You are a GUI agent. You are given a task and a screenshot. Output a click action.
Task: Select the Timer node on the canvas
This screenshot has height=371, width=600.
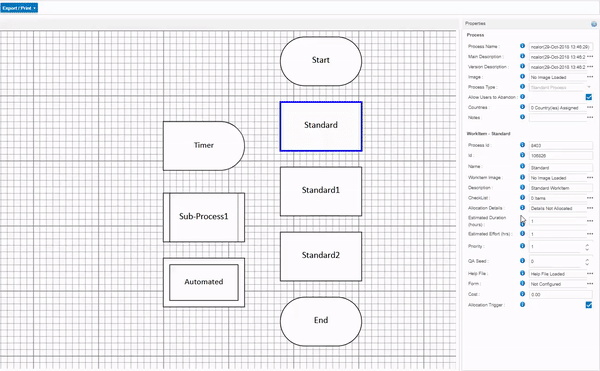pos(204,146)
